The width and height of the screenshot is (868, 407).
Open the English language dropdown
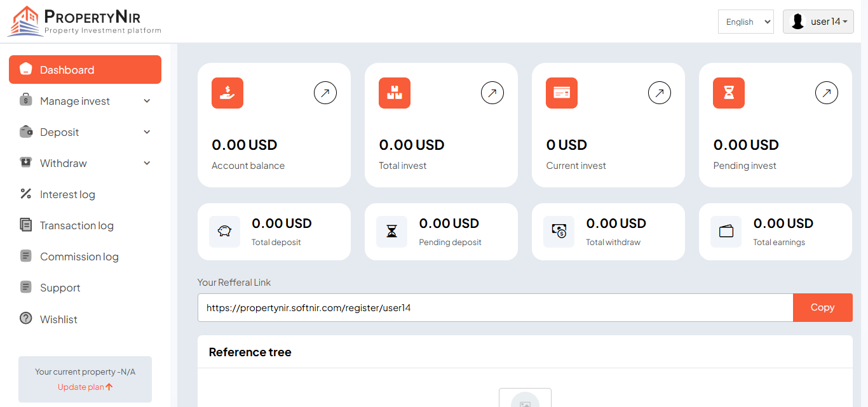pos(746,22)
